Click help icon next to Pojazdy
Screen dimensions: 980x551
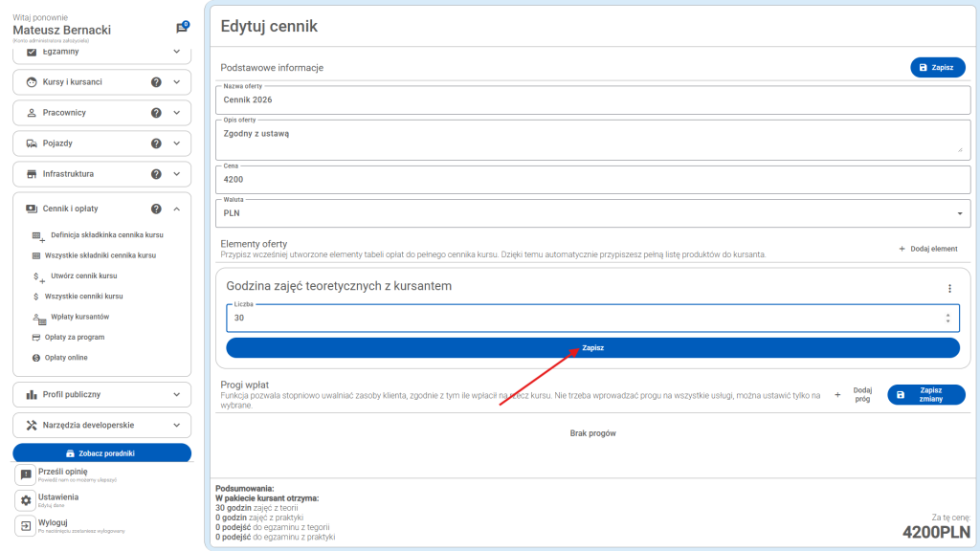(x=156, y=143)
